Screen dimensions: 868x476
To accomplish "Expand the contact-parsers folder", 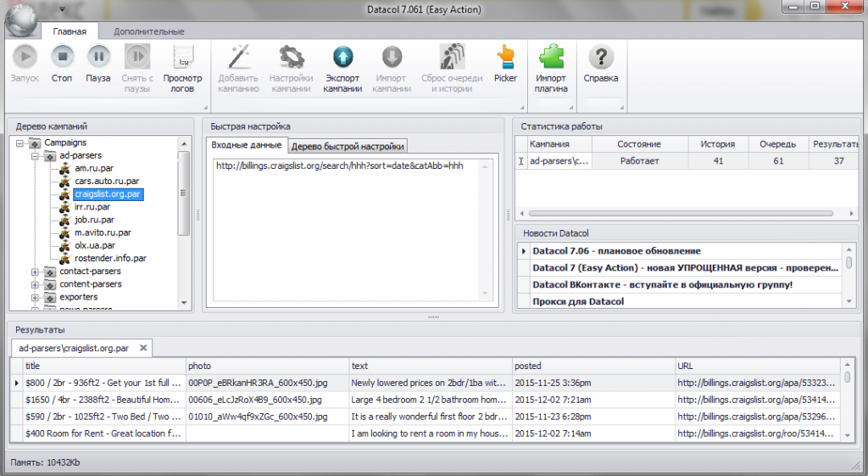I will (x=35, y=272).
